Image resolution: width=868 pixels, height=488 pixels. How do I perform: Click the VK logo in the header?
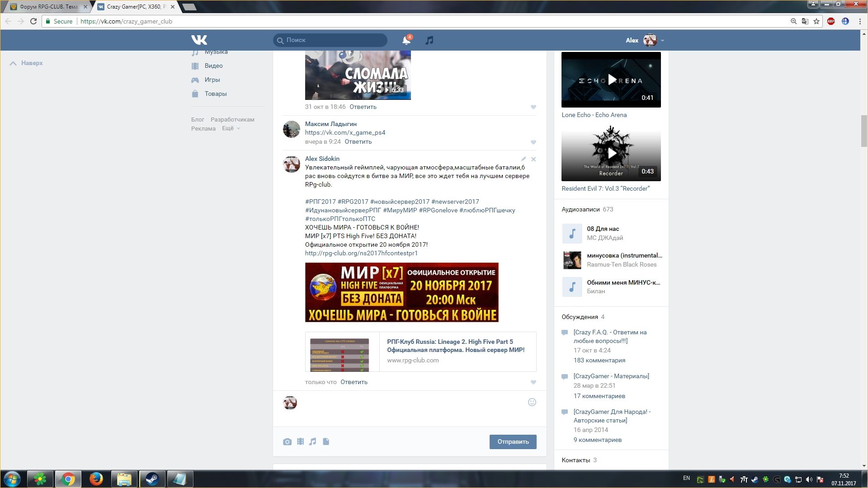pos(199,40)
